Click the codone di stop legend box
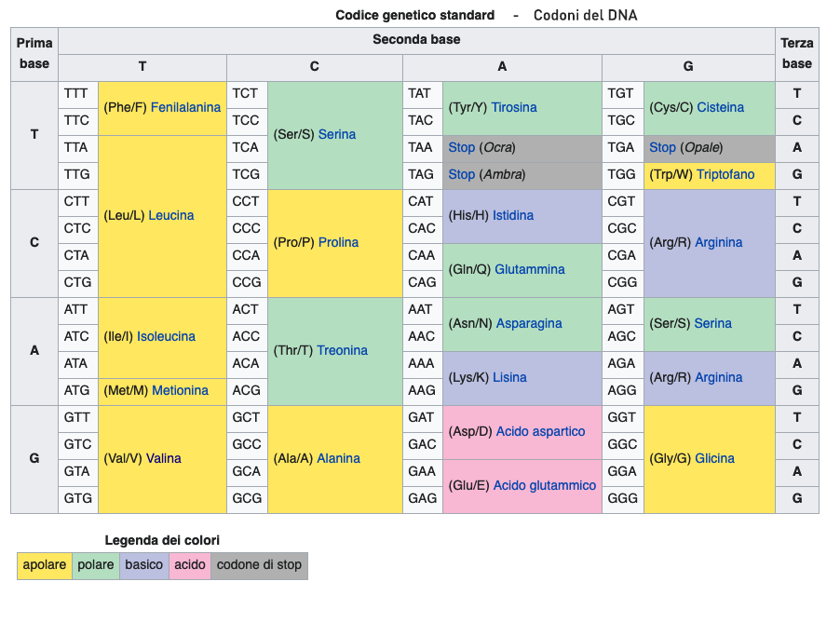The height and width of the screenshot is (622, 840). (259, 564)
